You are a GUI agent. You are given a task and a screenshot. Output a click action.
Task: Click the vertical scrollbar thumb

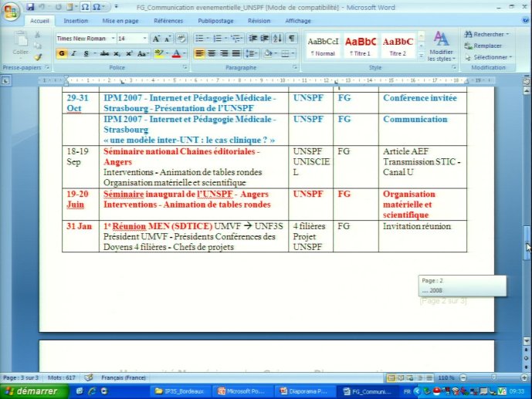(x=527, y=243)
